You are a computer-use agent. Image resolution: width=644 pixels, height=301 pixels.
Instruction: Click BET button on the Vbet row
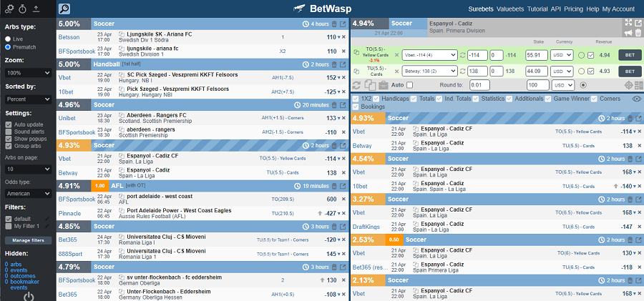(630, 55)
